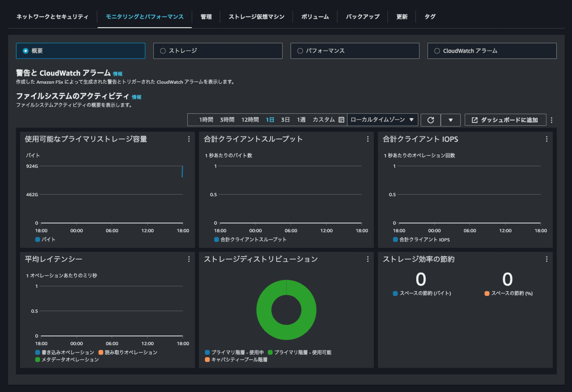Click the スペースの節約 (%) legend swatch
572x392 pixels.
coord(487,293)
